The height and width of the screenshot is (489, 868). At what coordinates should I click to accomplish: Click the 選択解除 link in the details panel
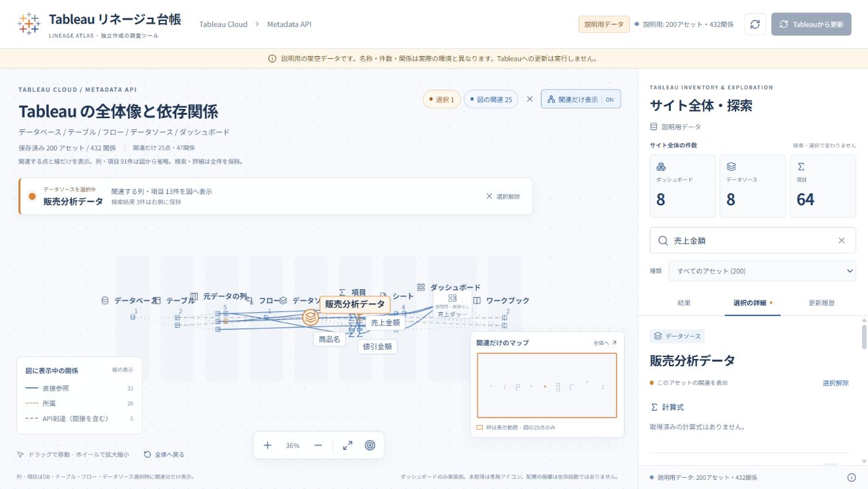click(x=836, y=383)
